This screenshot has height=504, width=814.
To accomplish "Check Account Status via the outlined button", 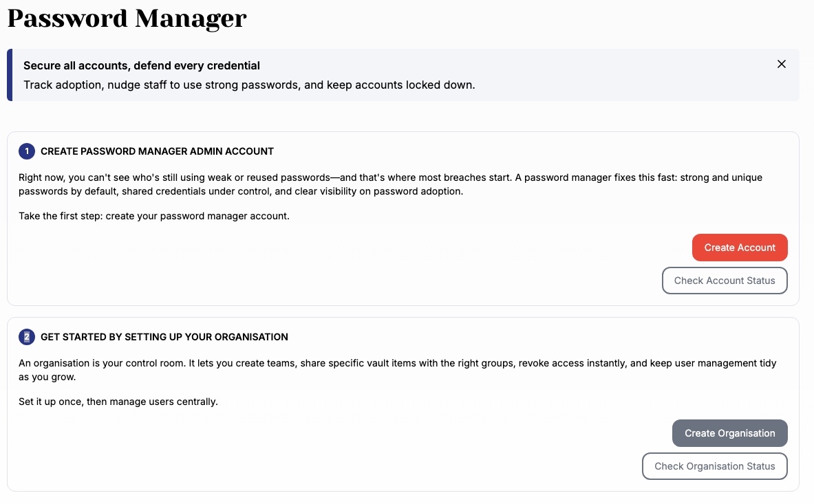I will [725, 281].
